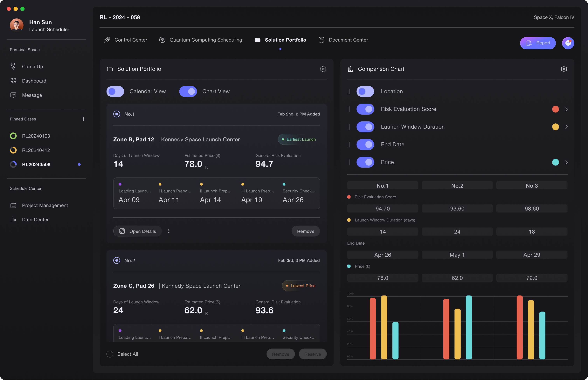The width and height of the screenshot is (588, 380).
Task: Open the three-dot menu for No.1
Action: point(169,231)
